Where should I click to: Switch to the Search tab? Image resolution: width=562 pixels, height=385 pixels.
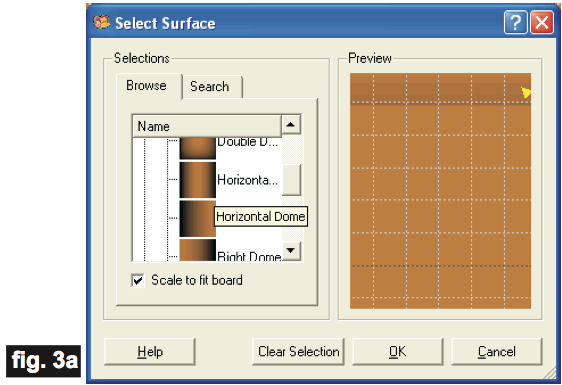[211, 87]
